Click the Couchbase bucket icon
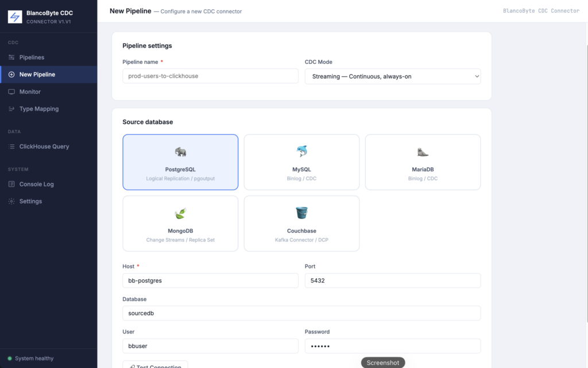The height and width of the screenshot is (368, 588). click(x=301, y=213)
